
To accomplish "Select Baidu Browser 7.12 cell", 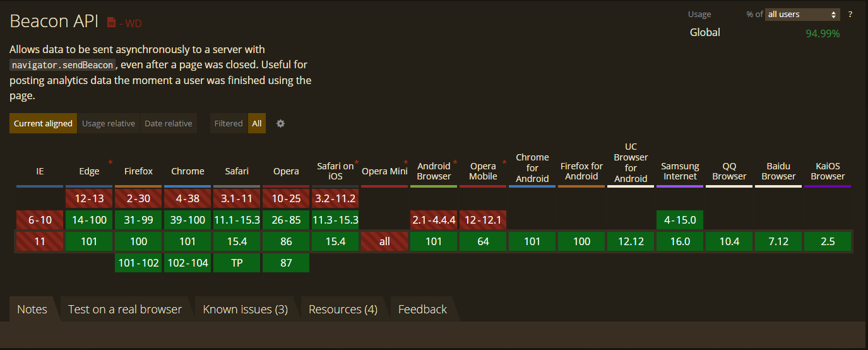I will [x=778, y=241].
